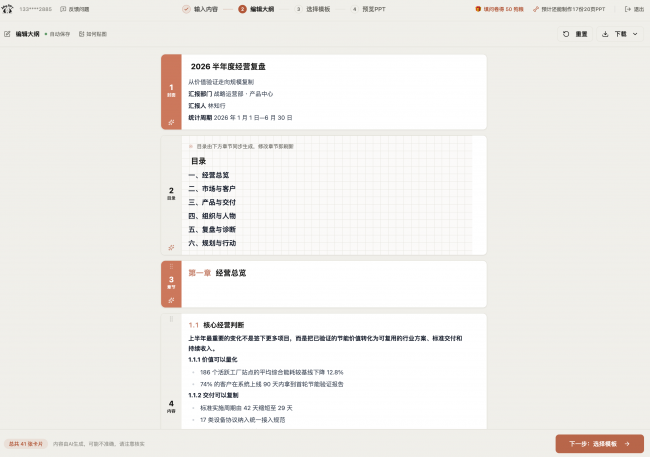The width and height of the screenshot is (650, 457).
Task: Click the panda logo in the top-left corner
Action: pos(7,9)
